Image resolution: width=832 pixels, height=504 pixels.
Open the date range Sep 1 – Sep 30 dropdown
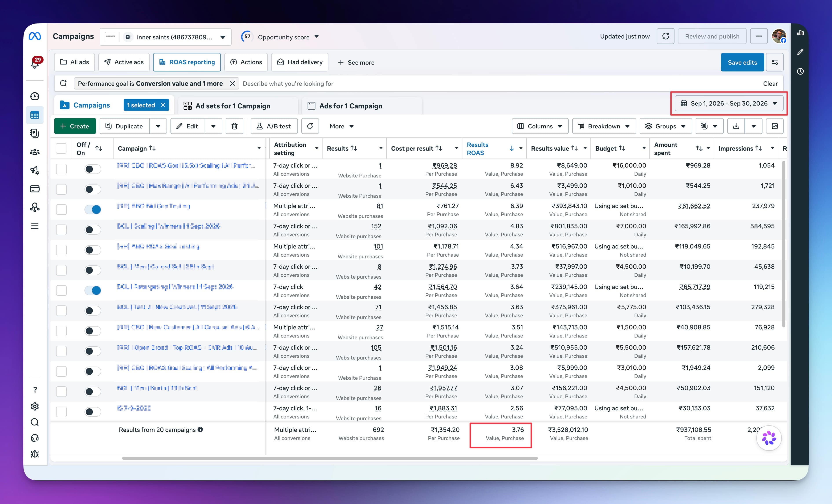tap(729, 103)
